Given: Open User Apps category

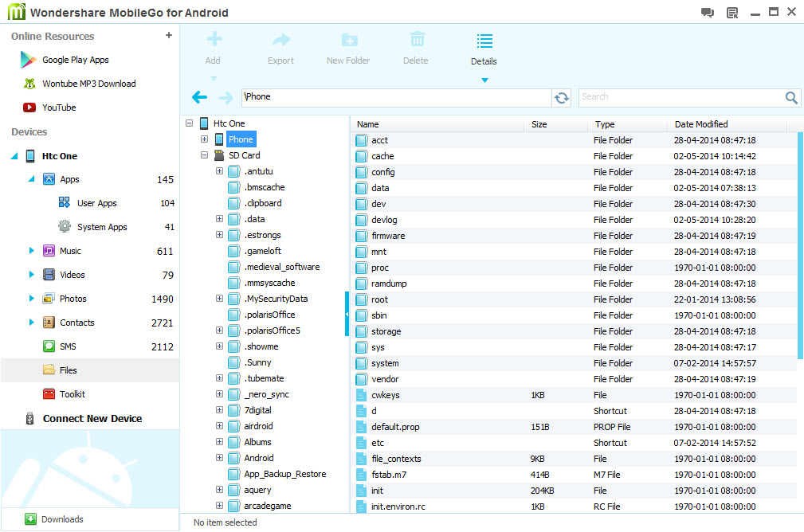Looking at the screenshot, I should click(97, 203).
